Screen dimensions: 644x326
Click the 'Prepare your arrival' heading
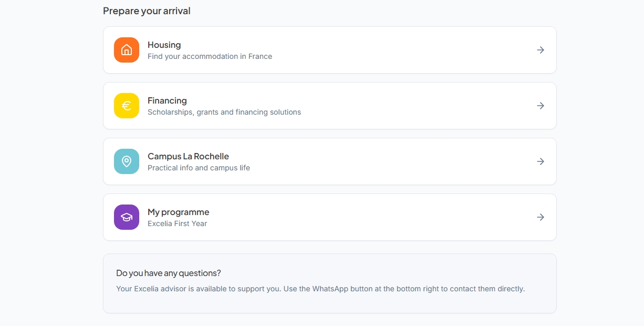click(147, 11)
